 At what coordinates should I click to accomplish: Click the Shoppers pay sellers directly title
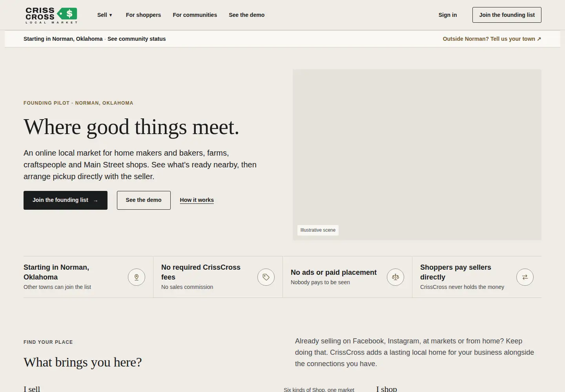pos(456,272)
